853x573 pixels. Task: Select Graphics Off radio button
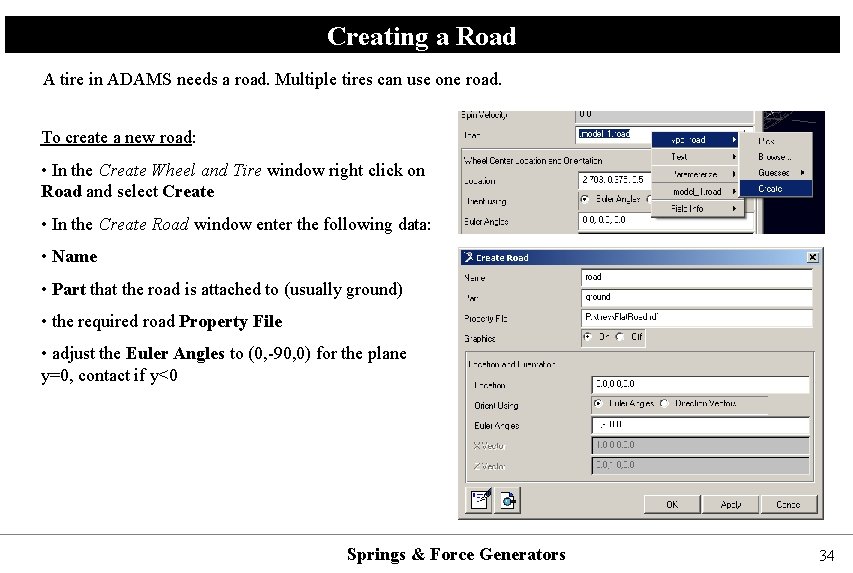pos(620,337)
